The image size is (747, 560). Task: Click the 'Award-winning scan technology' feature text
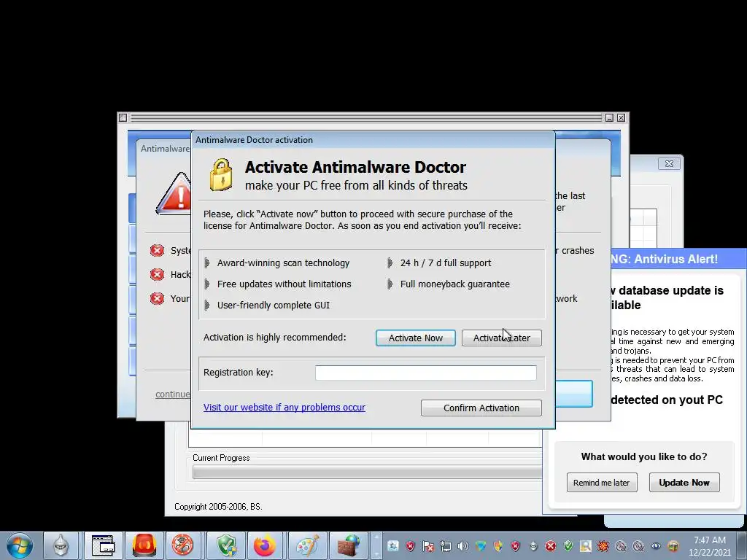284,262
